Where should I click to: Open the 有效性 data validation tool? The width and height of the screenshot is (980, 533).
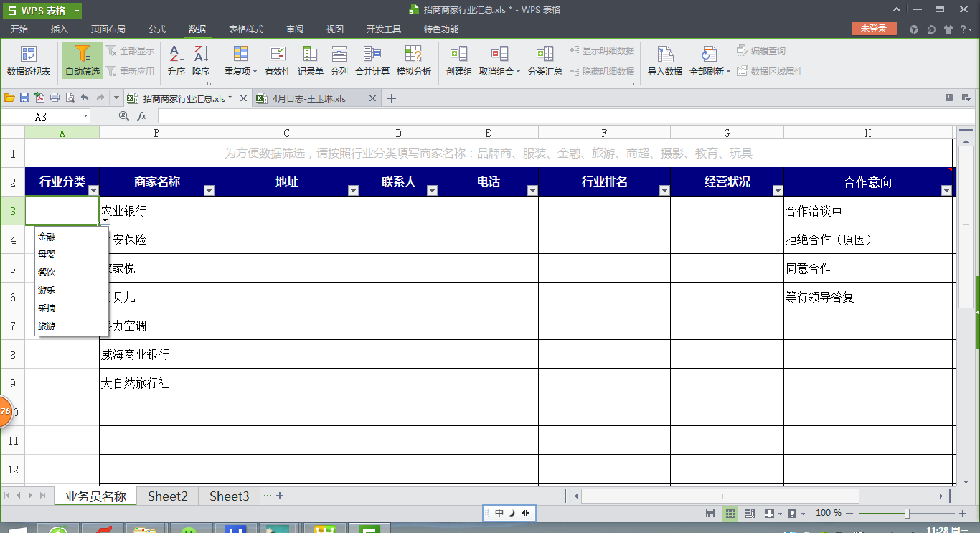(278, 60)
